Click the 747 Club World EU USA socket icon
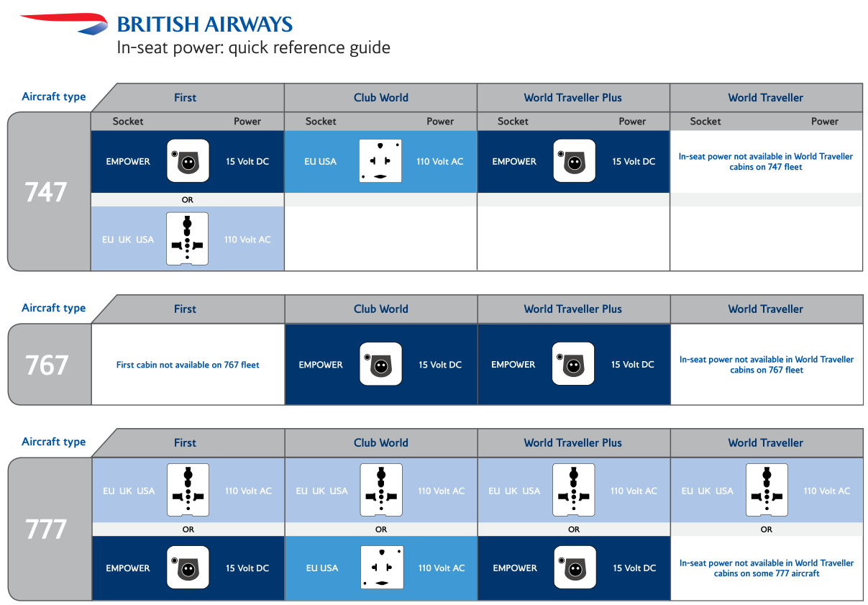 point(380,160)
